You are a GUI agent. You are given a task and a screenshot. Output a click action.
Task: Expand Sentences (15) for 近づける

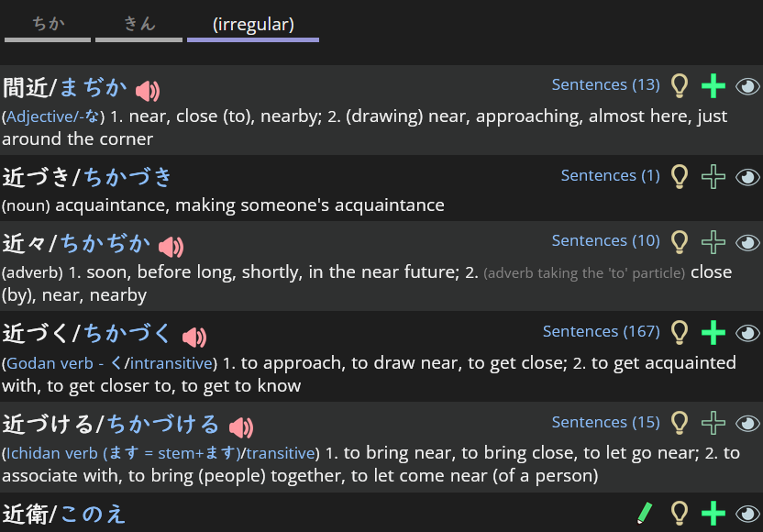click(x=605, y=422)
